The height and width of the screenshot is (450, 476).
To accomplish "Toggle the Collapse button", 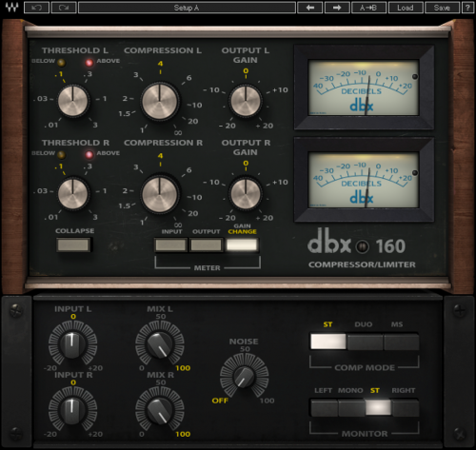I will tap(73, 245).
